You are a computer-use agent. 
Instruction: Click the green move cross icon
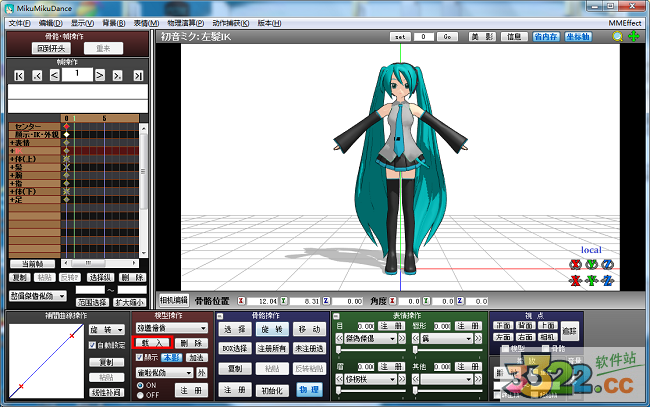(x=633, y=36)
